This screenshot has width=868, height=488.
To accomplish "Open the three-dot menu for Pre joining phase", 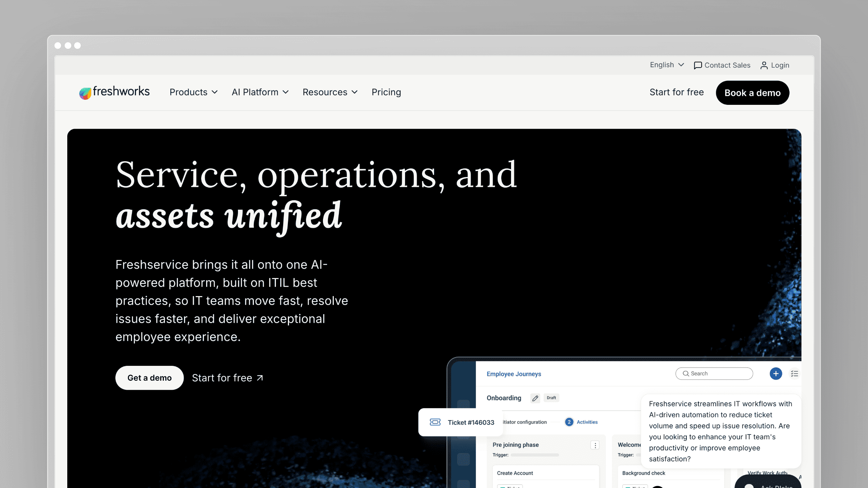I will (595, 445).
